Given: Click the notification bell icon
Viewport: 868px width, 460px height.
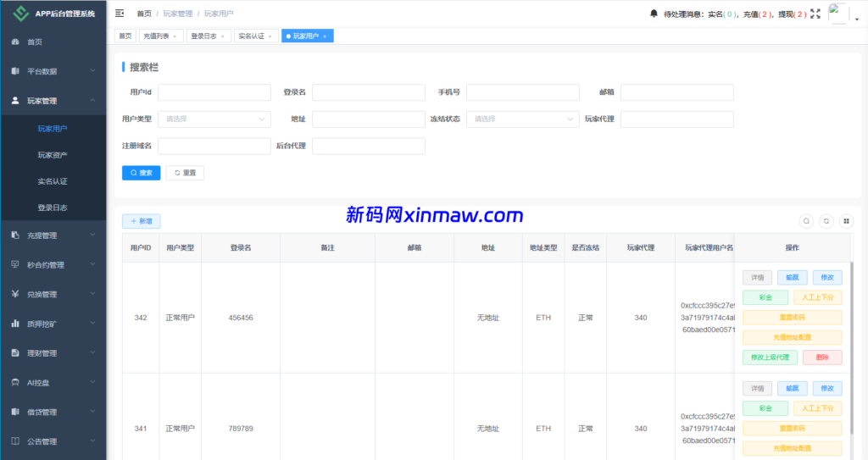Looking at the screenshot, I should [x=654, y=14].
